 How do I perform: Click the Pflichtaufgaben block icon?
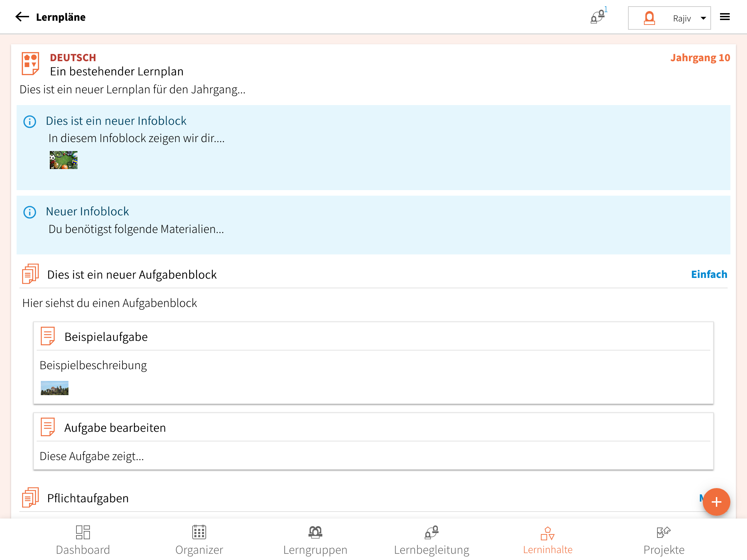coord(30,497)
